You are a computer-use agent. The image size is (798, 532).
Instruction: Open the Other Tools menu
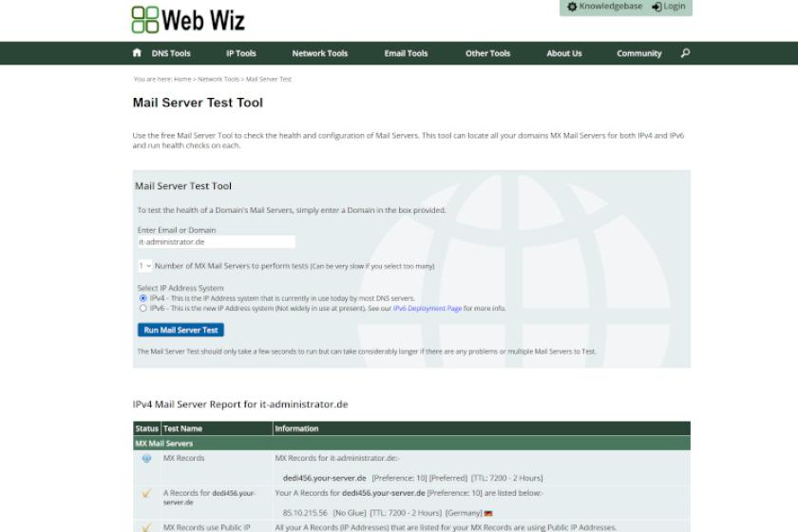point(487,53)
